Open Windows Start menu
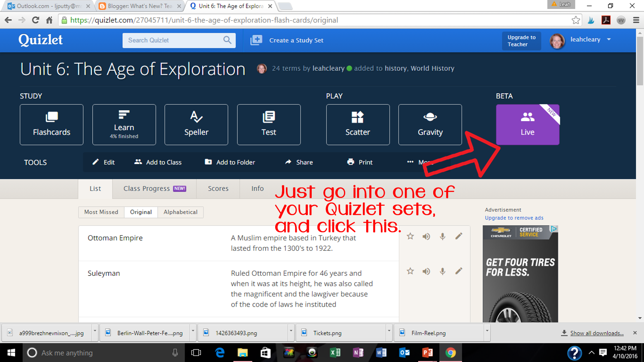This screenshot has height=362, width=644. tap(12, 353)
